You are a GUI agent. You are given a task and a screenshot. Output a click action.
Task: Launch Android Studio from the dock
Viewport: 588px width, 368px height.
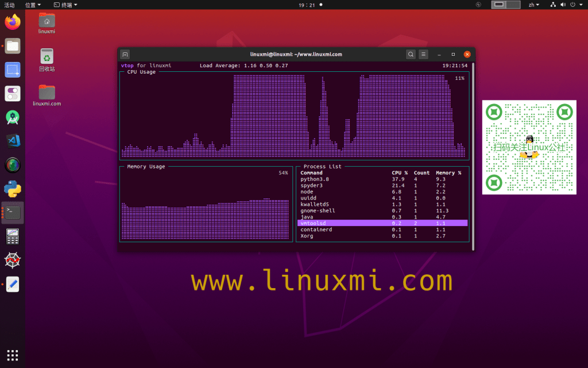(x=13, y=117)
